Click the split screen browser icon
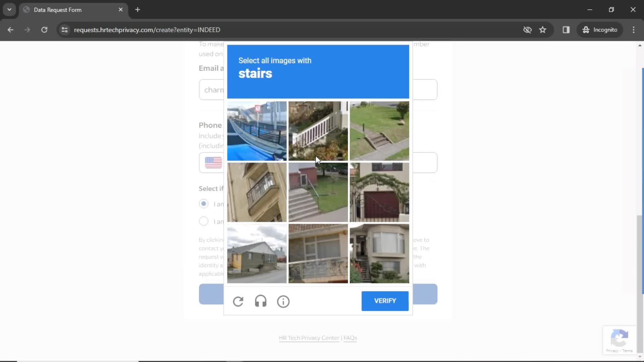The image size is (644, 362). coord(566,29)
